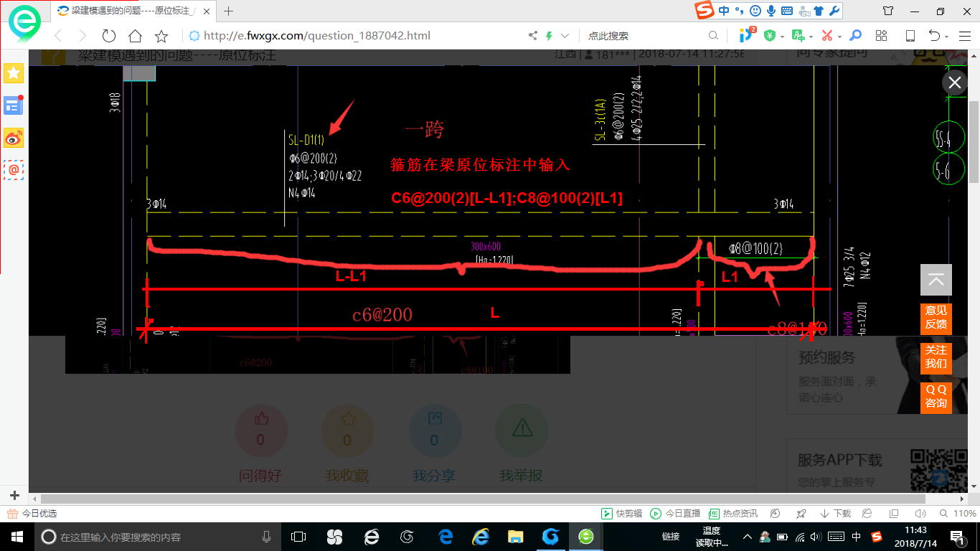Open the QQ咨询 consultation button
980x551 pixels.
pyautogui.click(x=936, y=397)
